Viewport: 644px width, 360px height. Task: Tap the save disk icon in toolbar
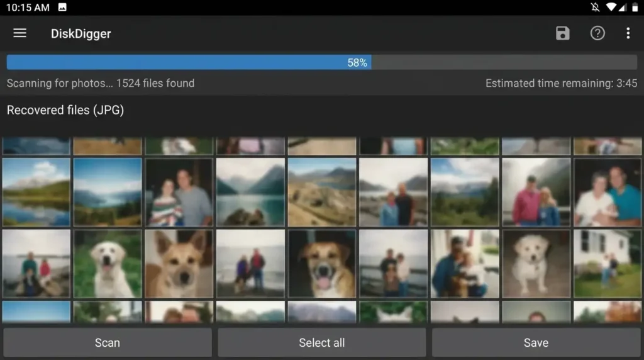[x=562, y=33]
